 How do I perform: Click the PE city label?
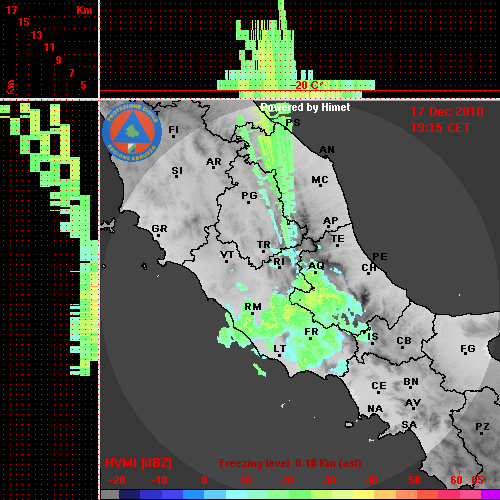(380, 256)
